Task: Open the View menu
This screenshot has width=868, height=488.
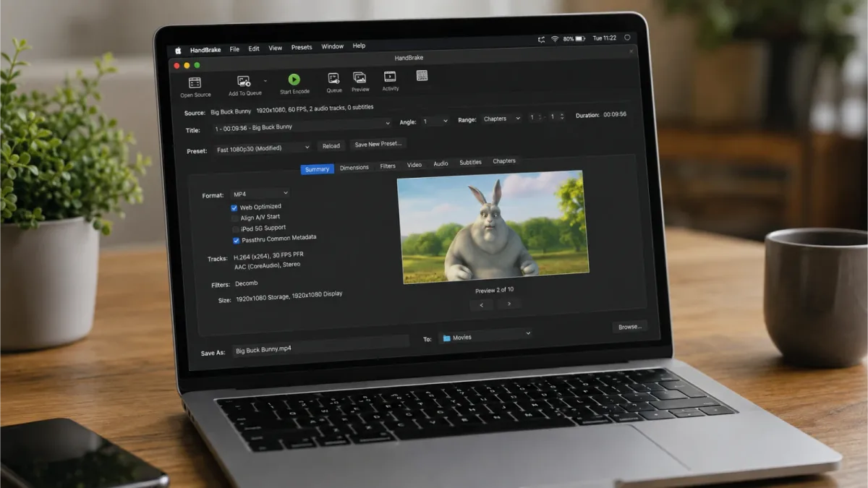Action: (x=276, y=48)
